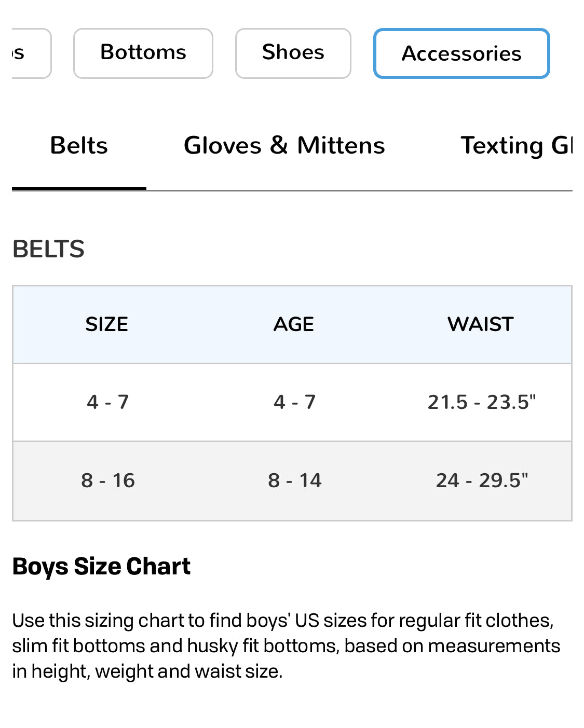Click the SIZE column header
This screenshot has height=728, width=584.
pos(107,324)
